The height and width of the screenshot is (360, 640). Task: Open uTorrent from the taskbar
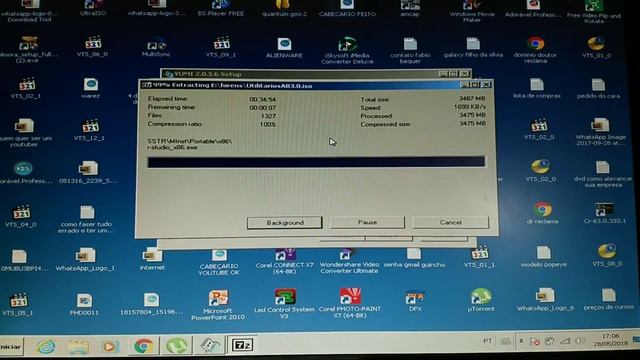(177, 346)
